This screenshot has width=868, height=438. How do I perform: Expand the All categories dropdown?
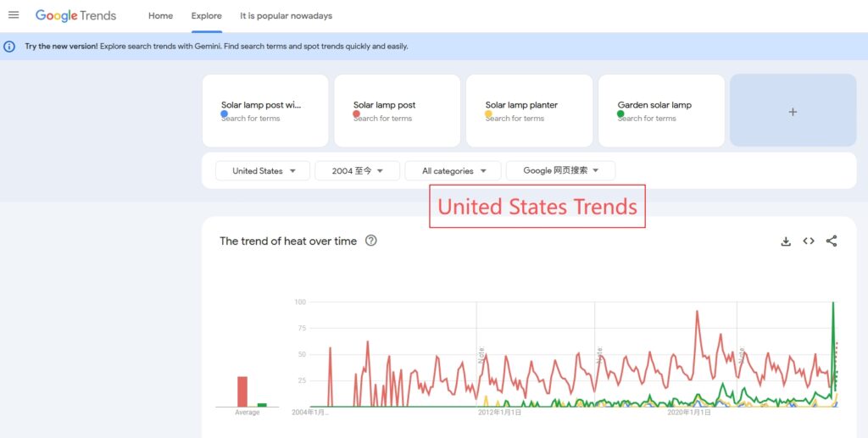coord(453,171)
